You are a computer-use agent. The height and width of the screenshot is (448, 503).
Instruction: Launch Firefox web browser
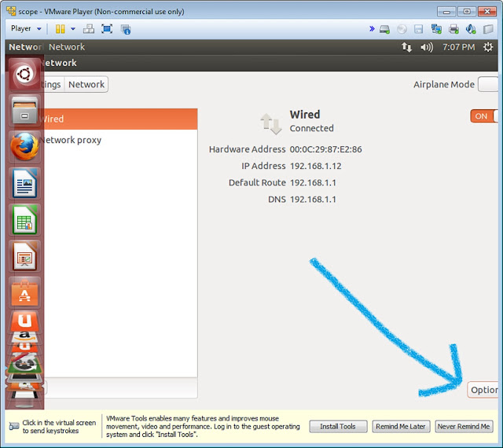click(x=24, y=147)
